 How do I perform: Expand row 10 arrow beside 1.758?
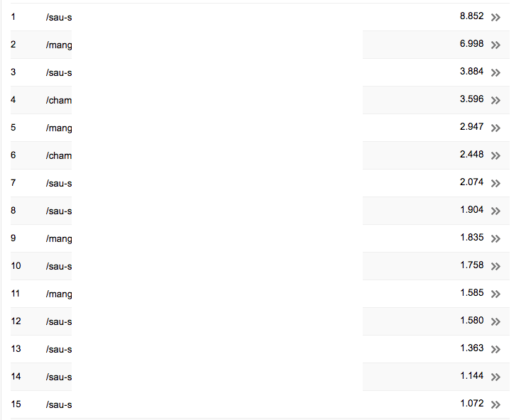click(x=495, y=266)
